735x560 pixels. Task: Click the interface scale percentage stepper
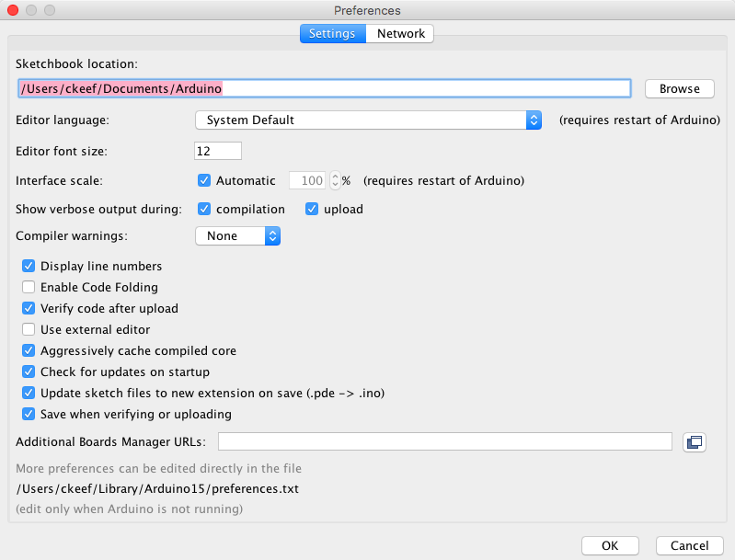tap(335, 181)
